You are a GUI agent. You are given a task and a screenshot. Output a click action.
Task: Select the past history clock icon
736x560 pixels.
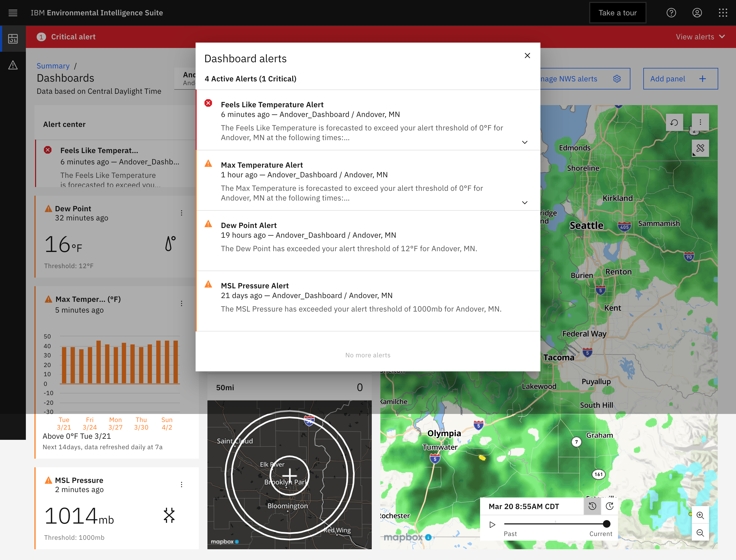point(592,506)
